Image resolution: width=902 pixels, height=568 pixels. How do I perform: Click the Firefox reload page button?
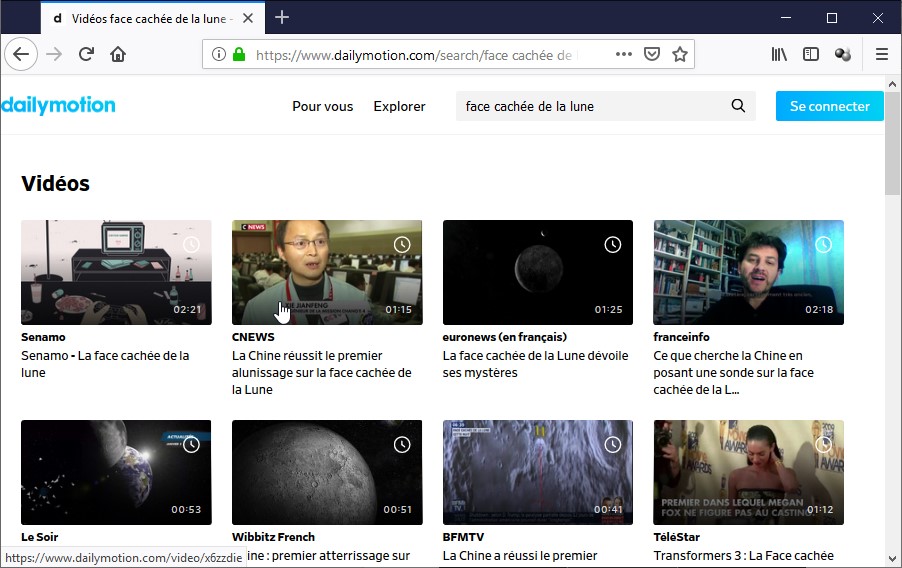(x=86, y=54)
